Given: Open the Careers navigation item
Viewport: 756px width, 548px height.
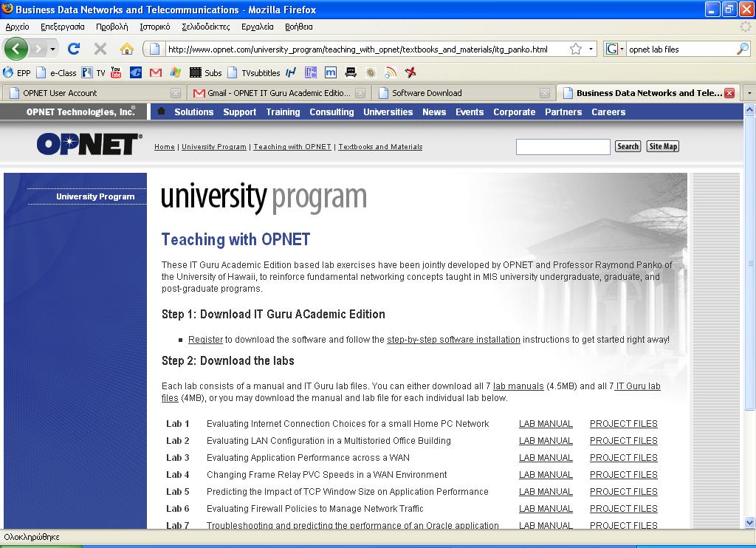Looking at the screenshot, I should [x=608, y=112].
